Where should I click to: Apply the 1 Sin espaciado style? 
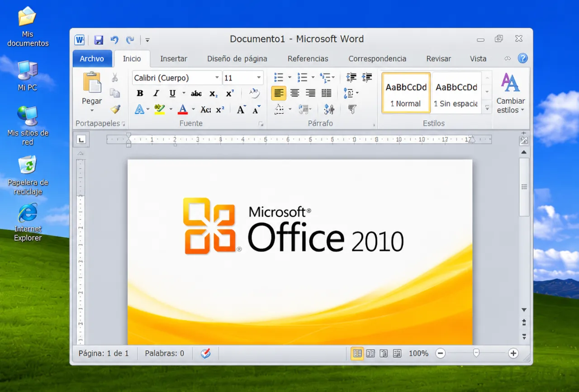(x=456, y=92)
